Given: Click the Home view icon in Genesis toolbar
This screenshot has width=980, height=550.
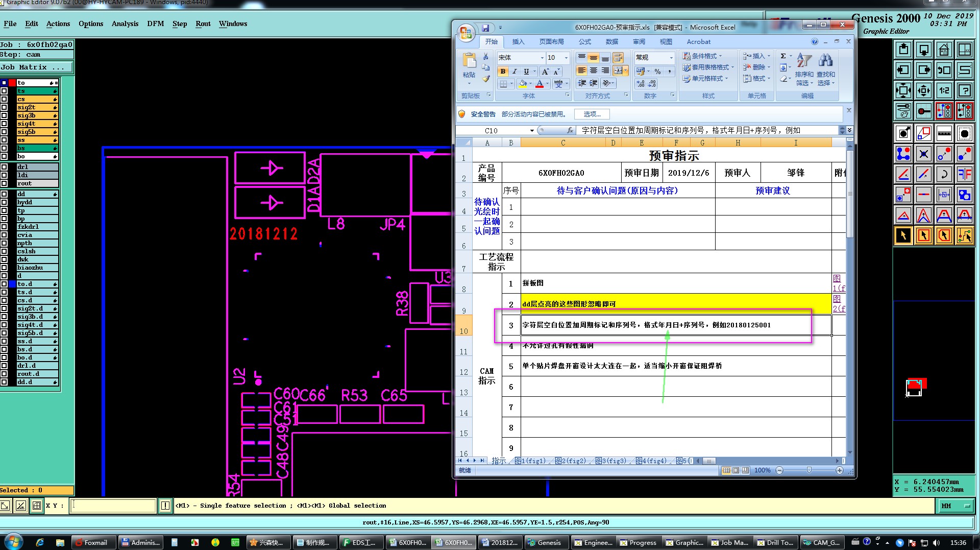Looking at the screenshot, I should click(944, 50).
